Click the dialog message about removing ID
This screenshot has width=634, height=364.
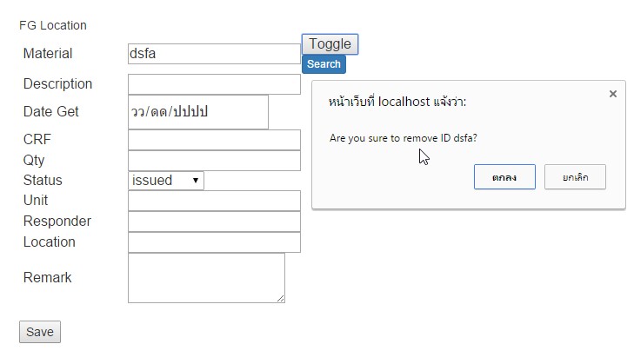tap(404, 138)
